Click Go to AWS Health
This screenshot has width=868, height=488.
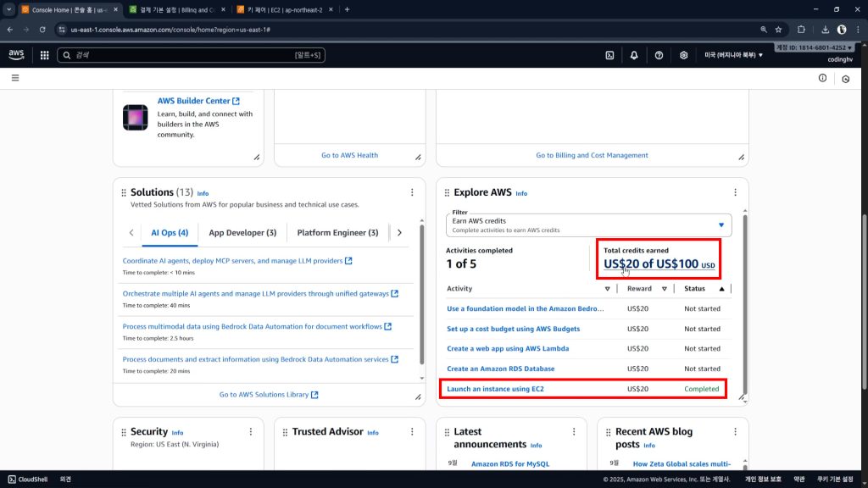click(x=349, y=156)
